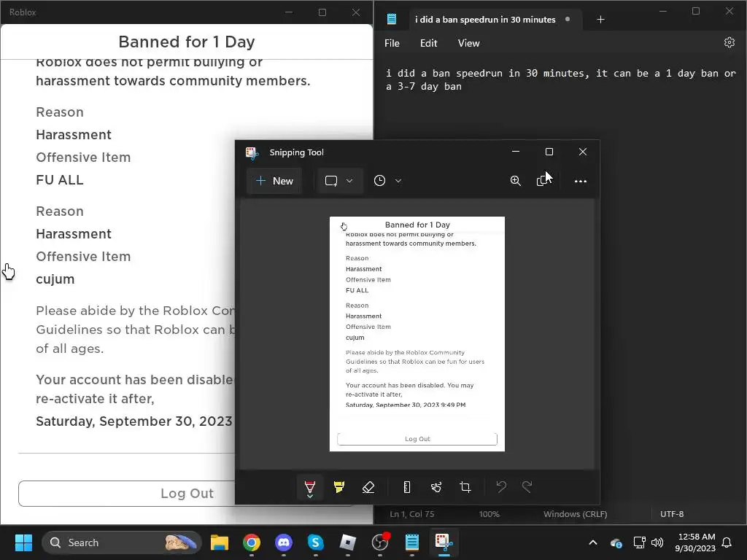Start a New snip
The image size is (747, 560).
(x=274, y=181)
